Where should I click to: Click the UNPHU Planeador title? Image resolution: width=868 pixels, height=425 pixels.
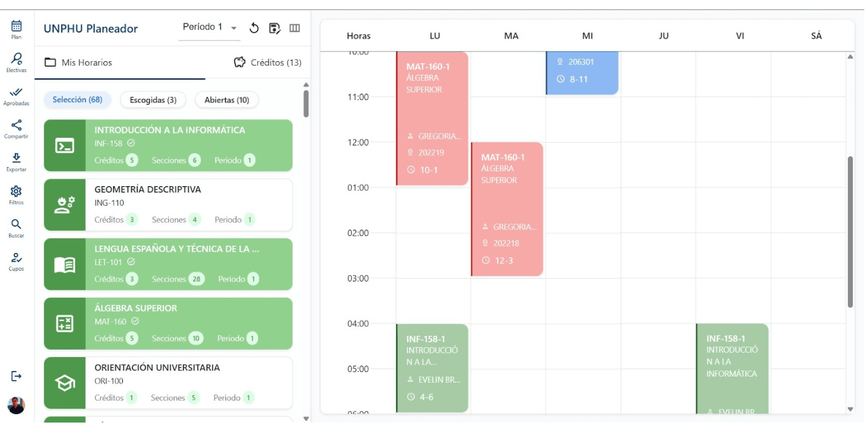pyautogui.click(x=91, y=29)
